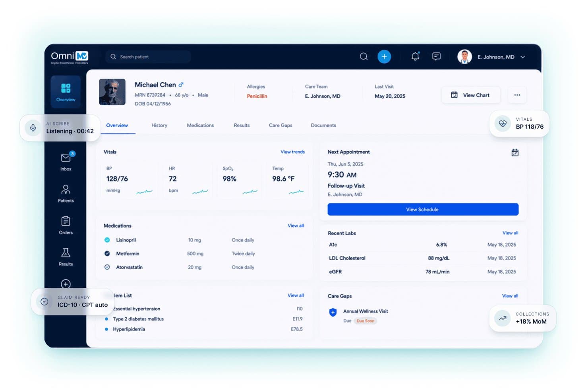Screen dimensions: 588x392
Task: Open the Results tab
Action: pyautogui.click(x=242, y=125)
